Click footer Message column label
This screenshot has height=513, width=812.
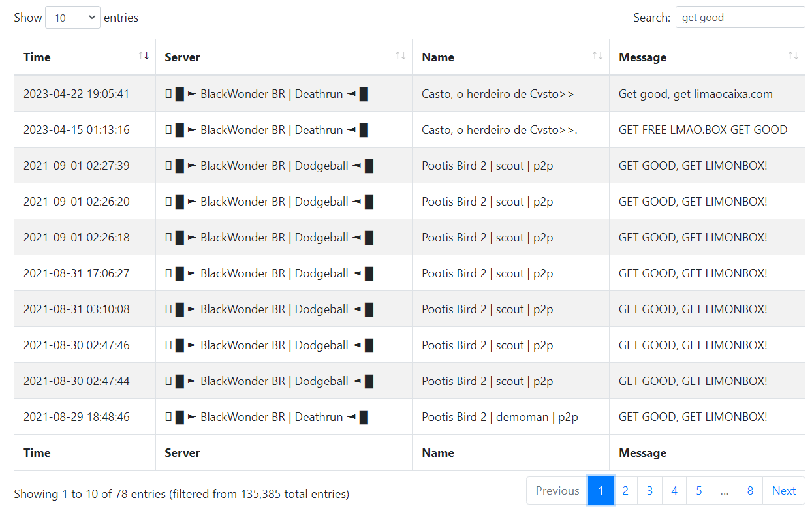pos(643,453)
